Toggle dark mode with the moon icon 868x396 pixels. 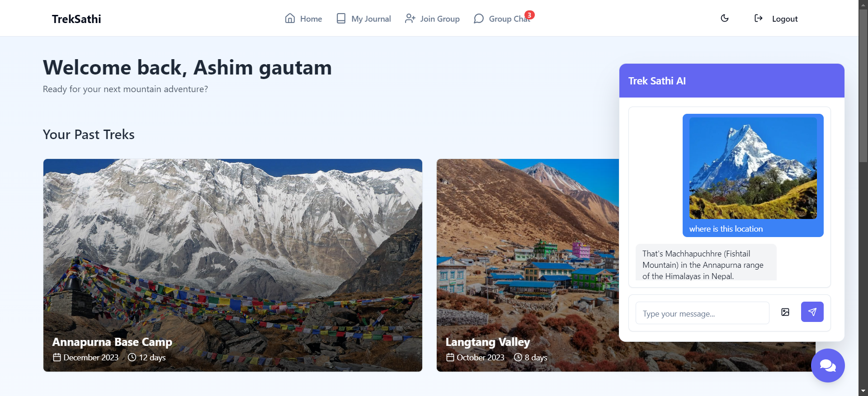click(x=725, y=19)
